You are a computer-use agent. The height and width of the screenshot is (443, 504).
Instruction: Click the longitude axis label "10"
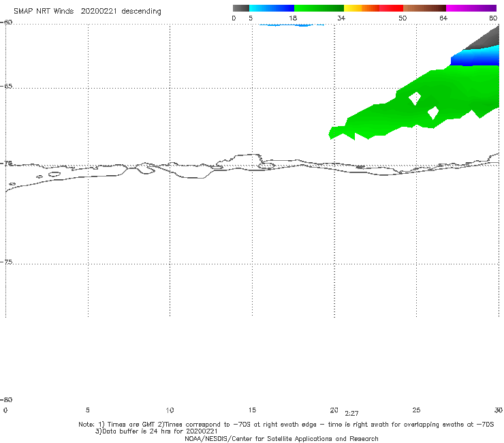(x=170, y=410)
